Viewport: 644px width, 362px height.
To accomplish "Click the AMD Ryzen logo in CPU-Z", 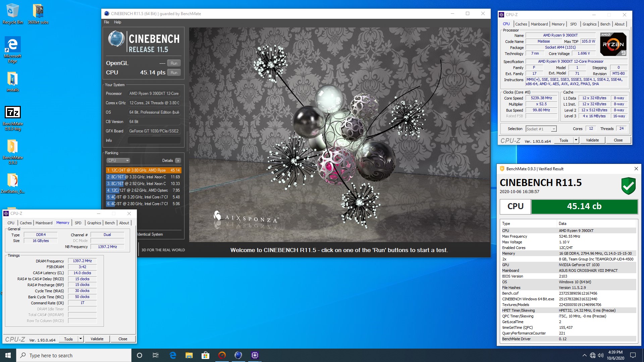I will coord(613,44).
